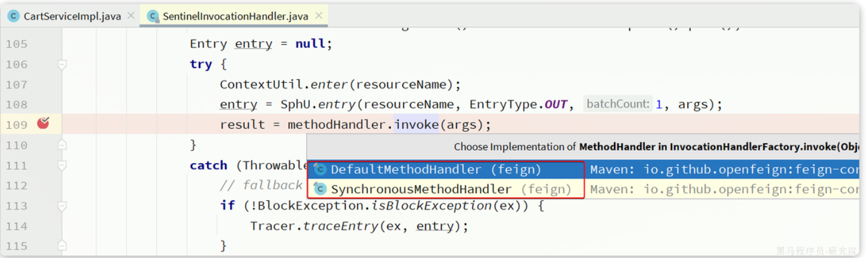Collapse the try block at line 106
Screen dimensions: 868x258
tap(62, 65)
